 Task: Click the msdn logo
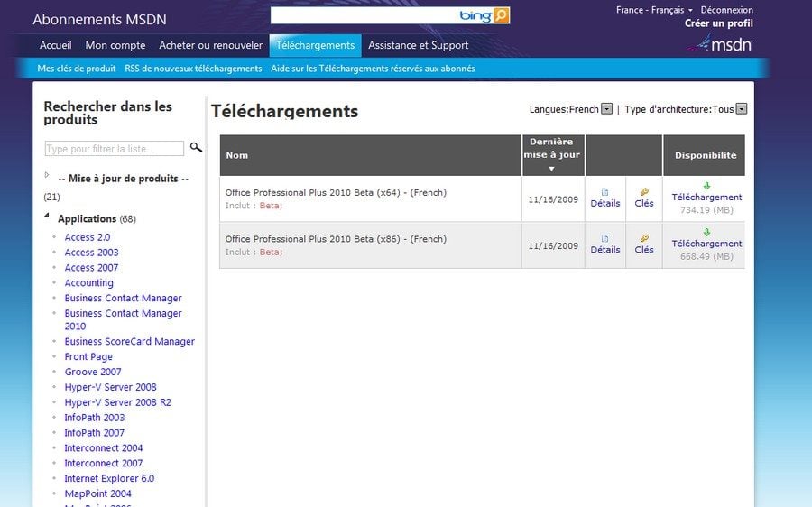click(720, 44)
